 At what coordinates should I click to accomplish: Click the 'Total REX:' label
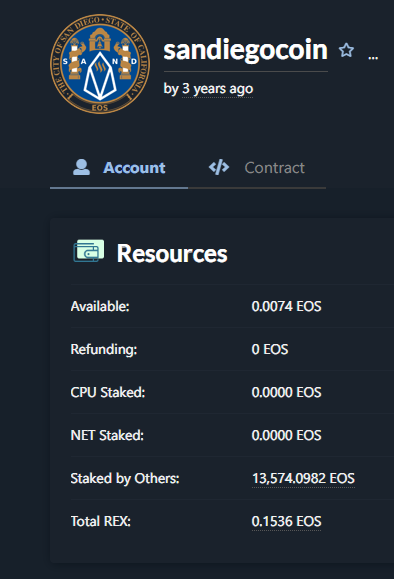point(100,521)
